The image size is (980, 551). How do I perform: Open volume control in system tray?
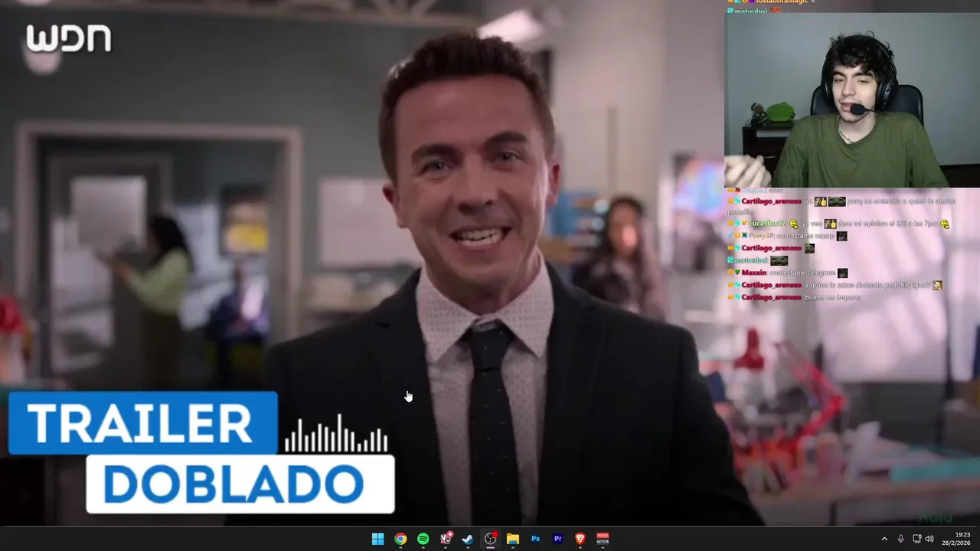tap(929, 539)
